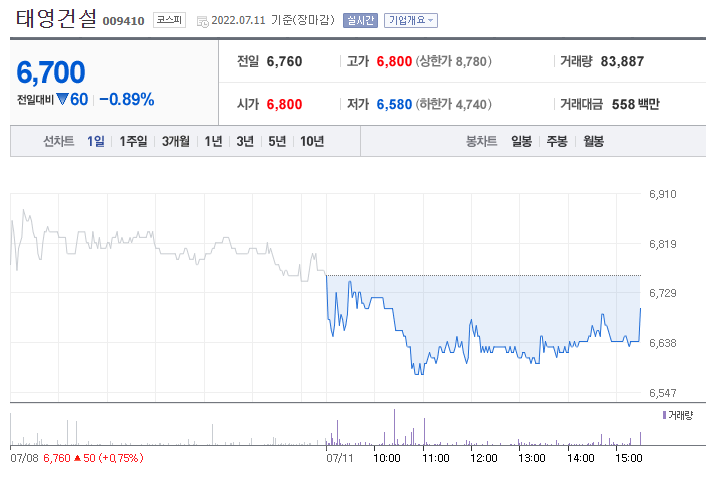Click the calendar clock icon beside the date
706x477 pixels.
click(x=203, y=21)
